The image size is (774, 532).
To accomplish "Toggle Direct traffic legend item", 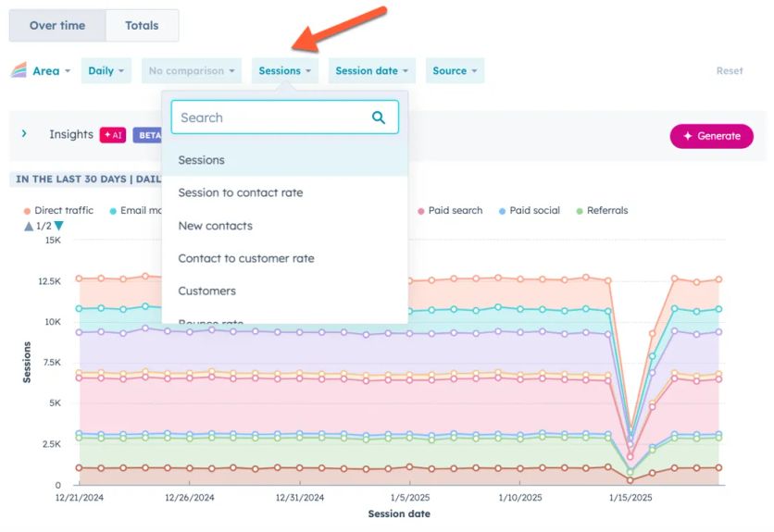I will [x=58, y=210].
